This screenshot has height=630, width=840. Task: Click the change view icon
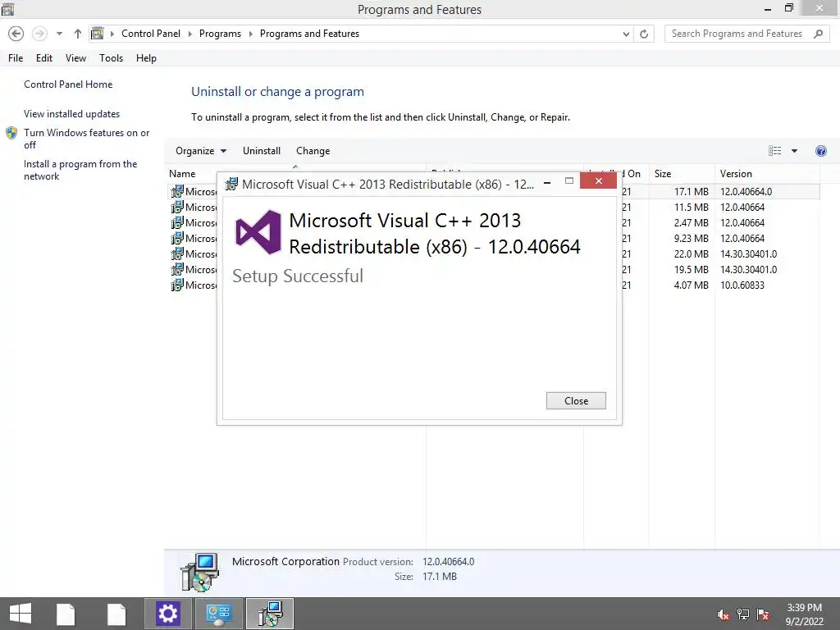click(774, 151)
